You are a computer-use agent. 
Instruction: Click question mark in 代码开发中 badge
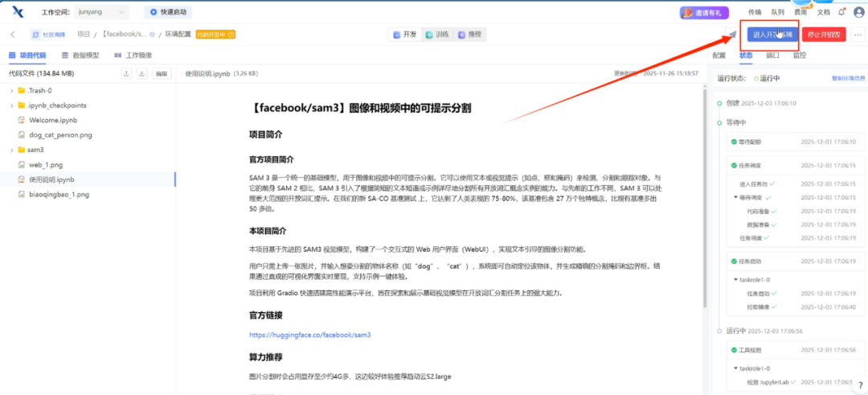point(231,35)
